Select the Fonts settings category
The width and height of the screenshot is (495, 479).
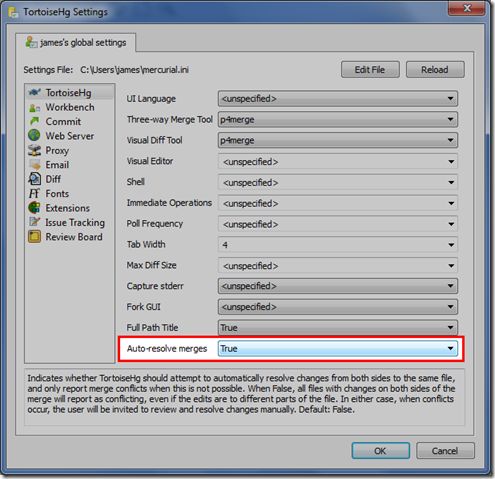pyautogui.click(x=70, y=194)
